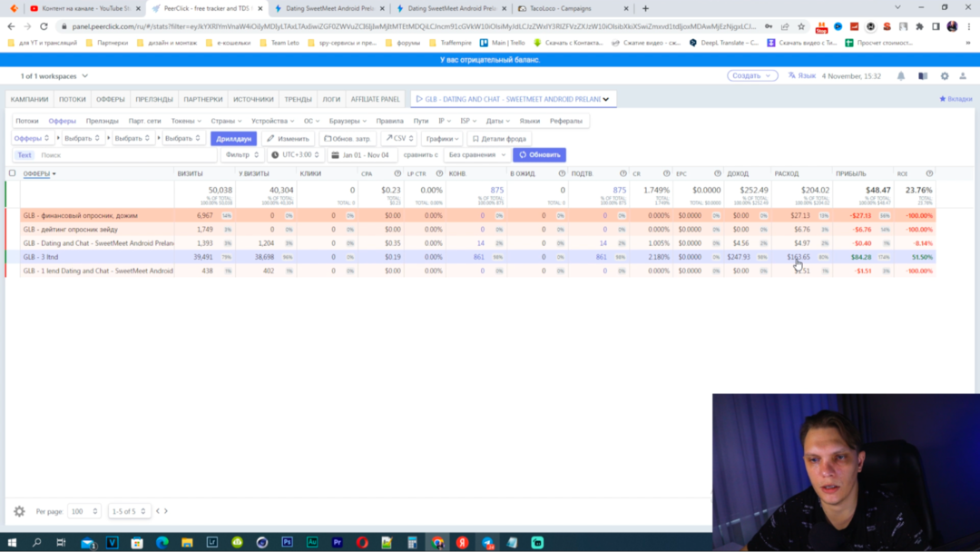Open Photoshop from the Windows taskbar

[287, 542]
